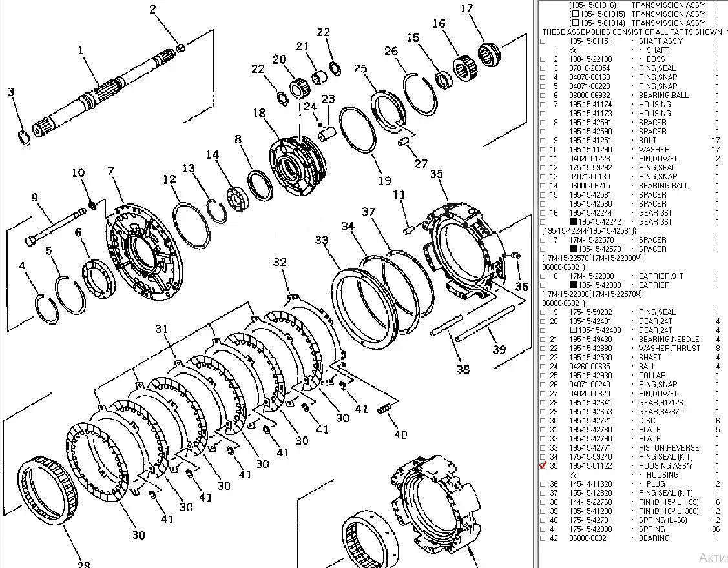Click part number 04020-01228
Image resolution: width=728 pixels, height=568 pixels.
pyautogui.click(x=590, y=159)
